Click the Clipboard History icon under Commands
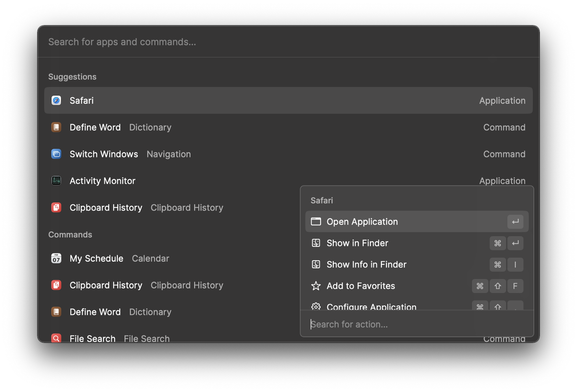577x392 pixels. [56, 285]
